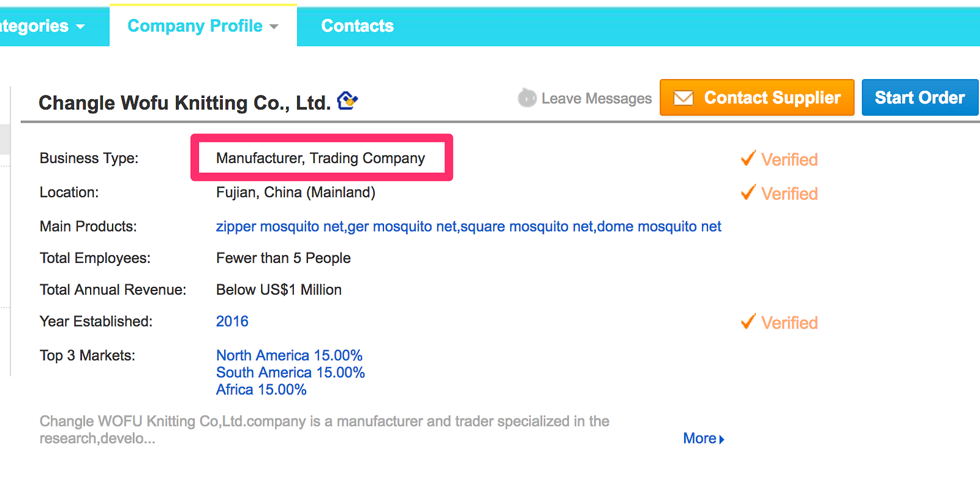Click the Year Established Verified checkmark
The height and width of the screenshot is (481, 980).
(x=748, y=322)
